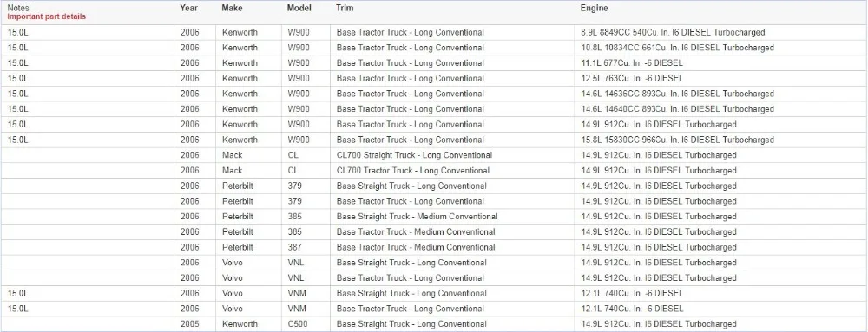The width and height of the screenshot is (868, 332).
Task: Select the Volvo VNM Base Tractor Truck trim
Action: coord(411,309)
